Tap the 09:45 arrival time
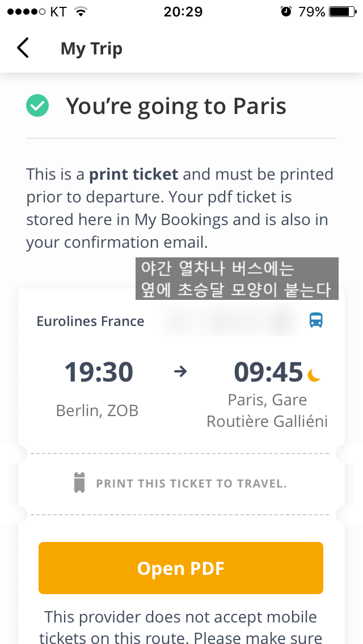The height and width of the screenshot is (644, 363). 268,372
